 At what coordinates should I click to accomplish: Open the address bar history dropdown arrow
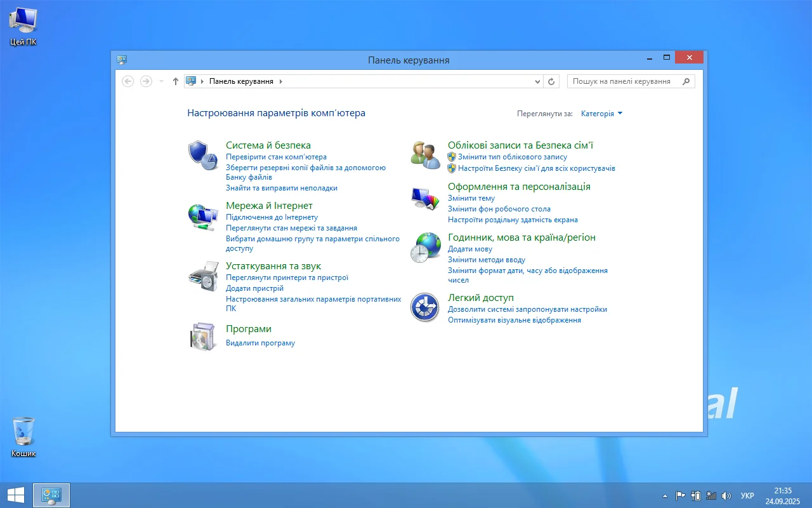538,81
